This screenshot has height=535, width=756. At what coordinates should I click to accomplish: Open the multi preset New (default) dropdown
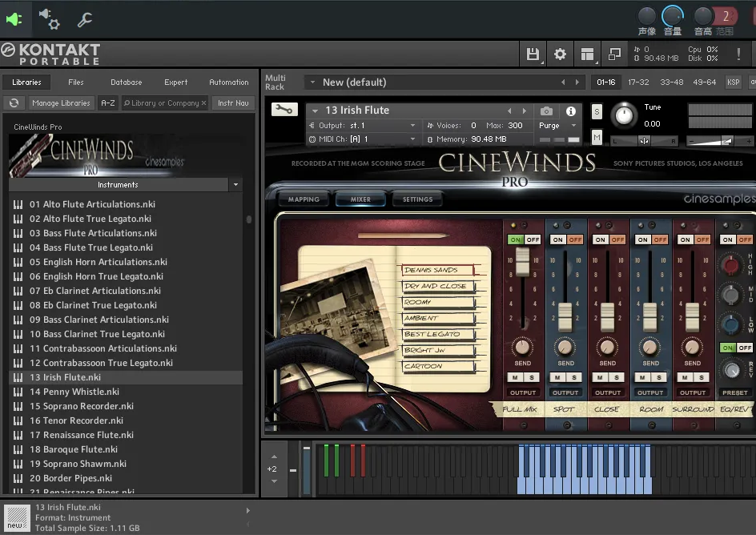coord(312,82)
